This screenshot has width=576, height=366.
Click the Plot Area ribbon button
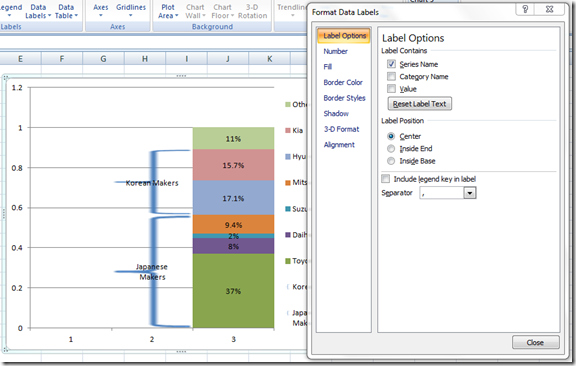click(x=168, y=11)
